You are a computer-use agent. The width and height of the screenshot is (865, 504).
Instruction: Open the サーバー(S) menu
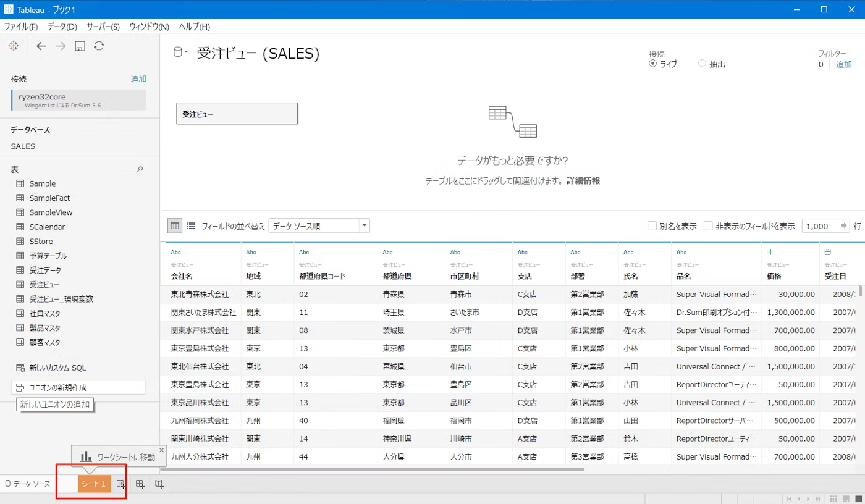coord(103,27)
